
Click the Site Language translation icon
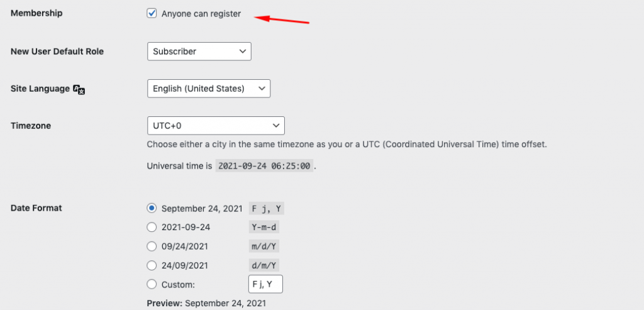pos(79,89)
